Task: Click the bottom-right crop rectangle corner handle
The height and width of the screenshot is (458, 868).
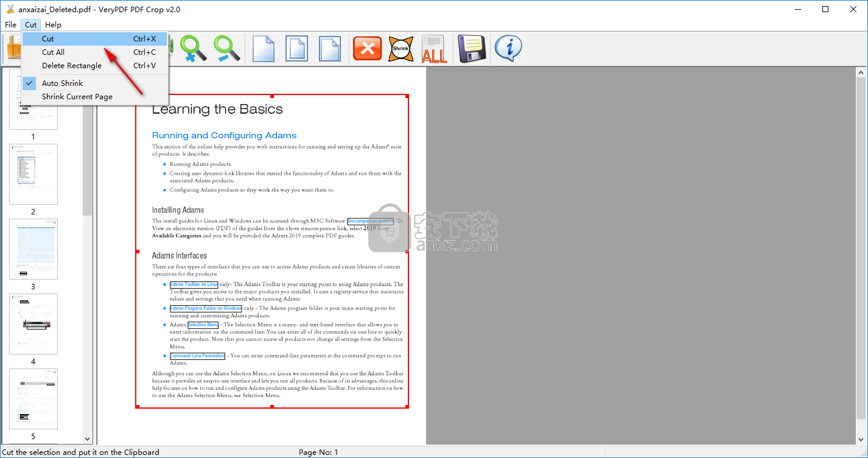Action: (x=407, y=406)
